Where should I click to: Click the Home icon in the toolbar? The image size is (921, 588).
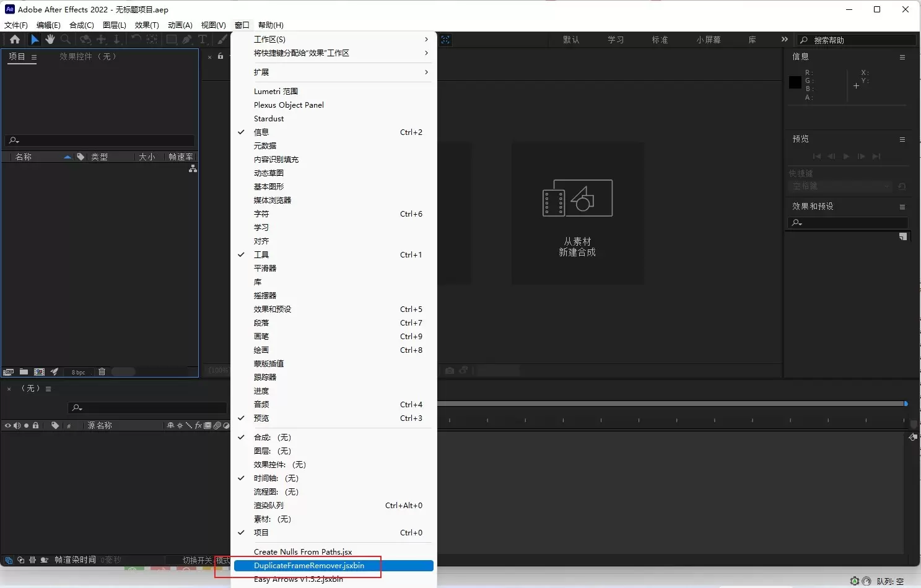pos(15,40)
